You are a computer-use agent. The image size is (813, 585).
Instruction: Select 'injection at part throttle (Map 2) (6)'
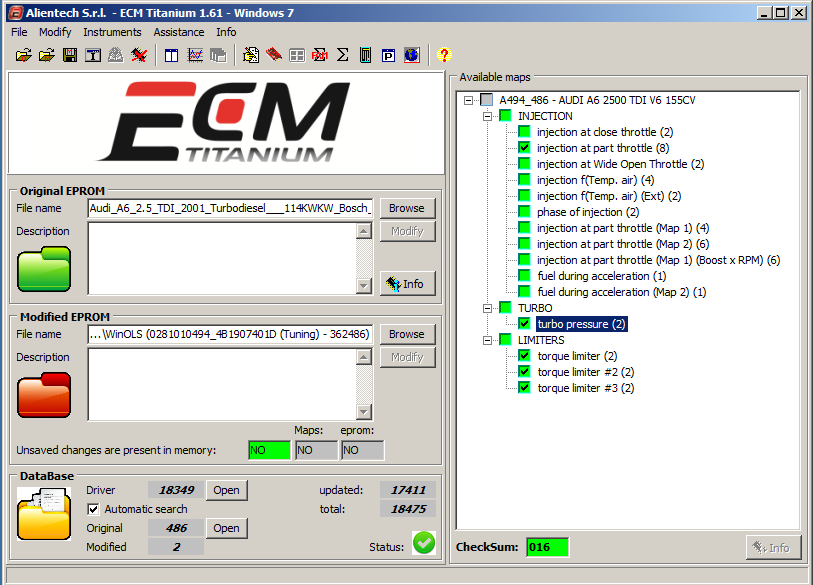(623, 244)
